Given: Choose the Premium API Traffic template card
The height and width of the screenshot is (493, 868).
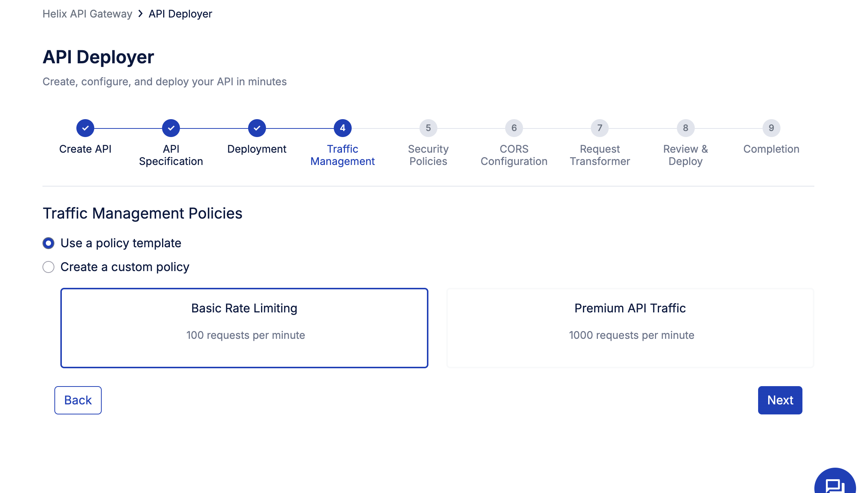Looking at the screenshot, I should (630, 328).
